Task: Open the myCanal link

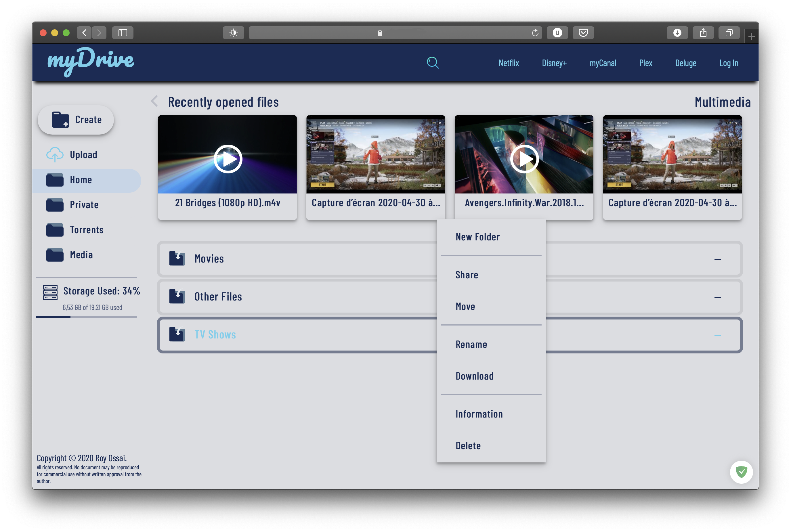Action: coord(603,63)
